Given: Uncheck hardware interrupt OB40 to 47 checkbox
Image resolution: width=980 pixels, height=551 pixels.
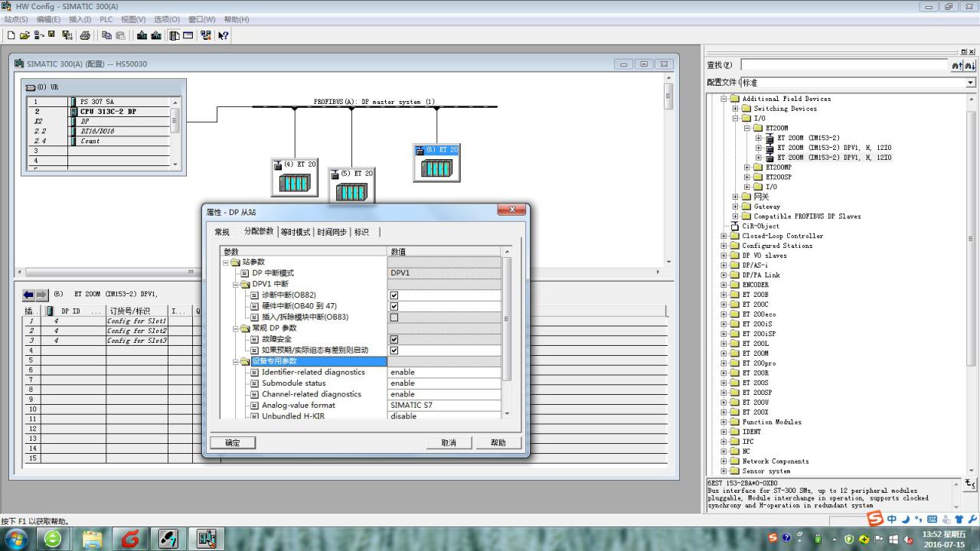Looking at the screenshot, I should tap(394, 306).
